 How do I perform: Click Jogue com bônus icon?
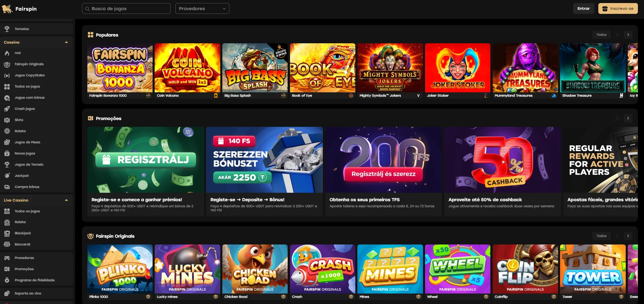(x=7, y=98)
